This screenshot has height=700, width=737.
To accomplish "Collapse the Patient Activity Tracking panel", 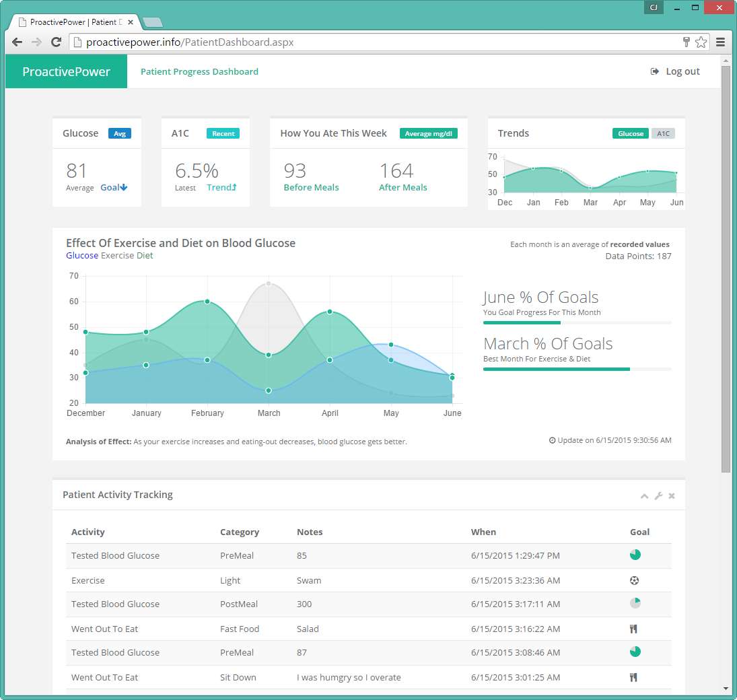I will click(644, 496).
